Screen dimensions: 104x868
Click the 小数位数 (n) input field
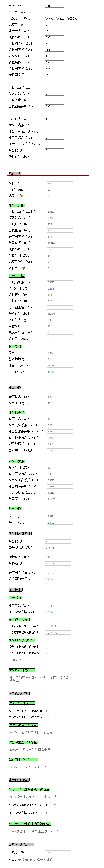tap(54, 119)
